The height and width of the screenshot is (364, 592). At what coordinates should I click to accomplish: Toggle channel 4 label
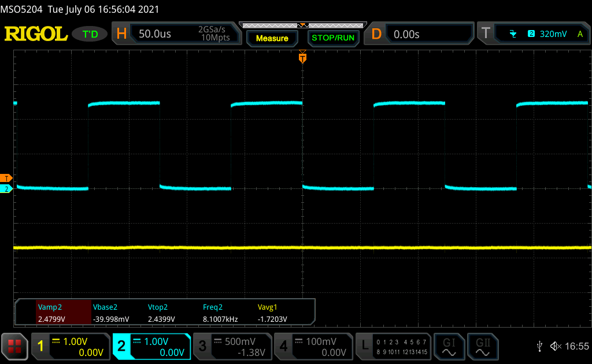coord(283,346)
